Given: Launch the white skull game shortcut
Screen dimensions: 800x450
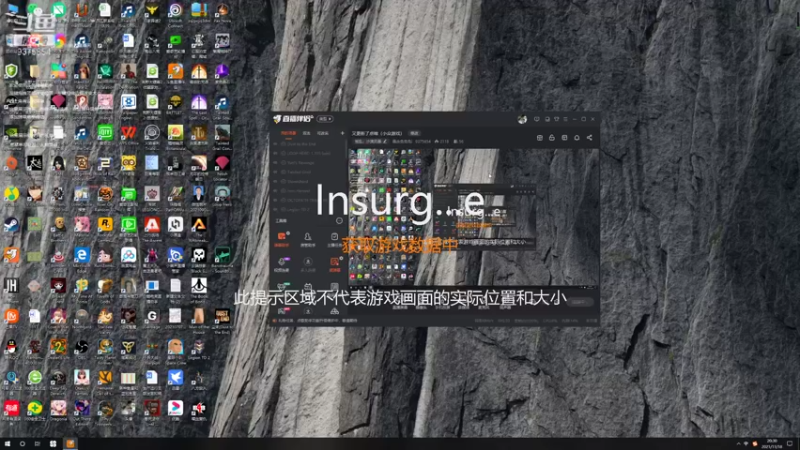Looking at the screenshot, I should tap(199, 255).
